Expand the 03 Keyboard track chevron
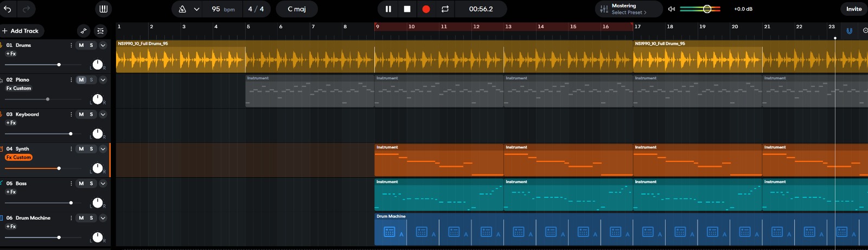The height and width of the screenshot is (250, 868). pos(103,115)
